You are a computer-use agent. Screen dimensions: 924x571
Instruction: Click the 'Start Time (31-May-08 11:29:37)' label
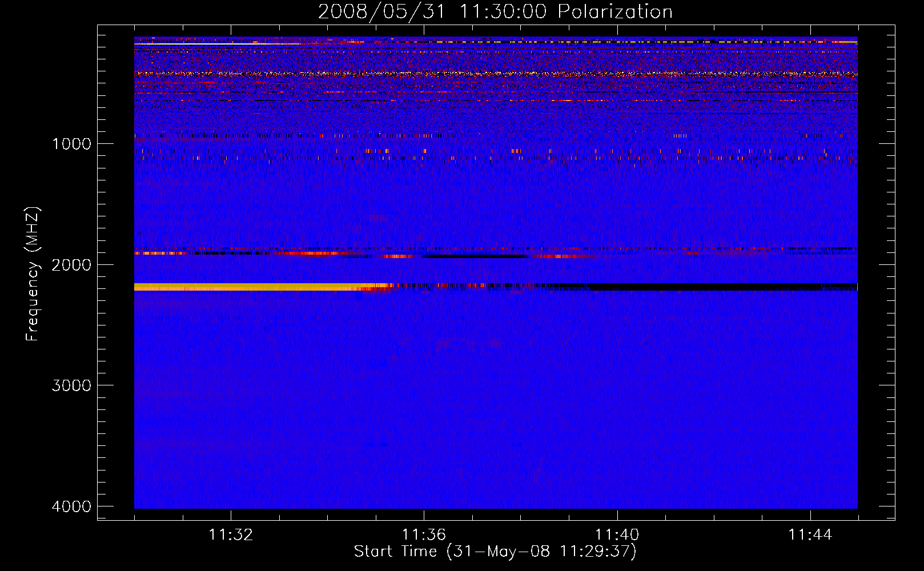[x=495, y=552]
